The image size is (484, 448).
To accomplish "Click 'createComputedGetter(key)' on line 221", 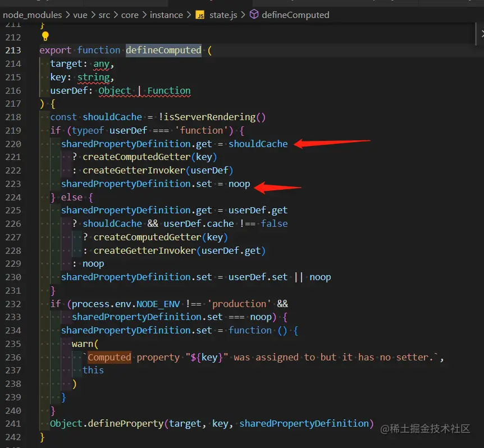I will coord(150,157).
